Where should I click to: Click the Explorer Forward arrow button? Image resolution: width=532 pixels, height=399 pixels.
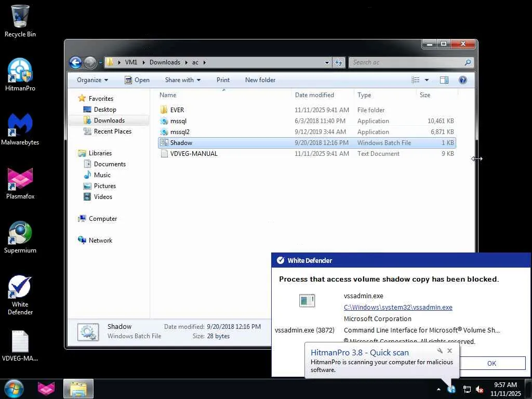pos(90,62)
